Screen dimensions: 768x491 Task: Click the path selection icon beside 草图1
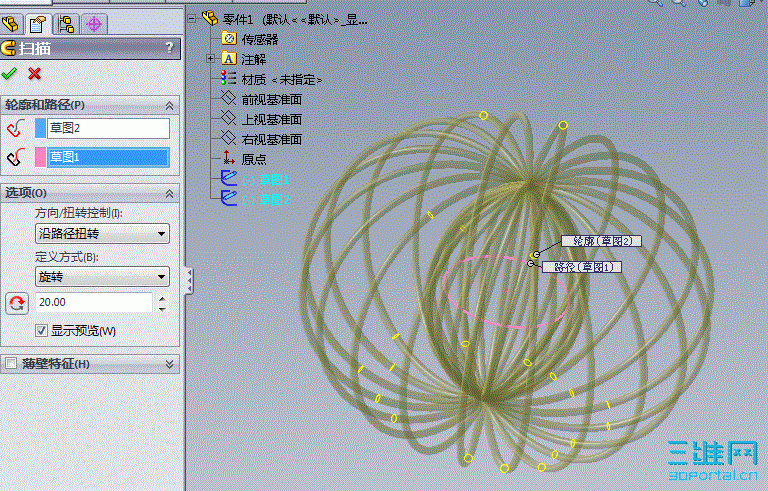(x=16, y=157)
